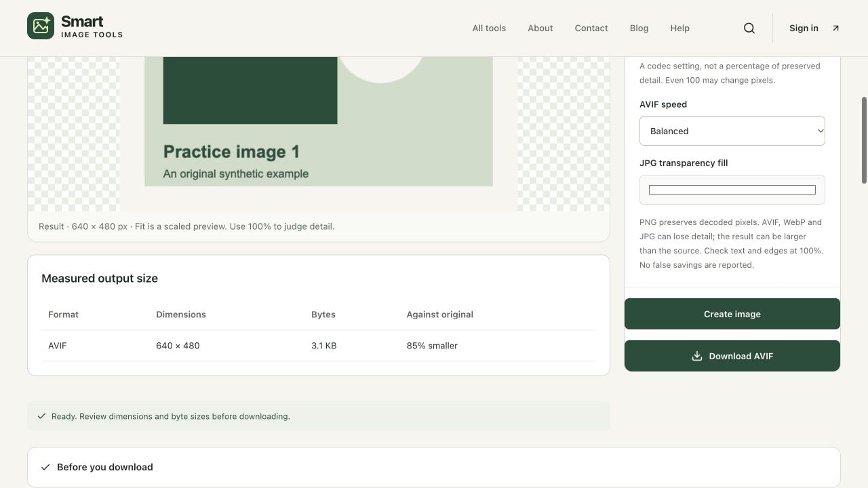
Task: Open the Help page
Action: [679, 28]
